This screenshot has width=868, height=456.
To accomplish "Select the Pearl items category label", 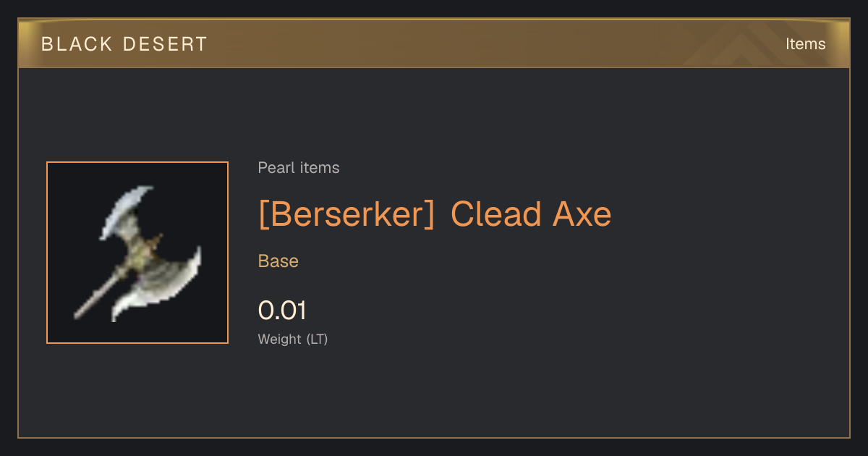I will coord(299,168).
